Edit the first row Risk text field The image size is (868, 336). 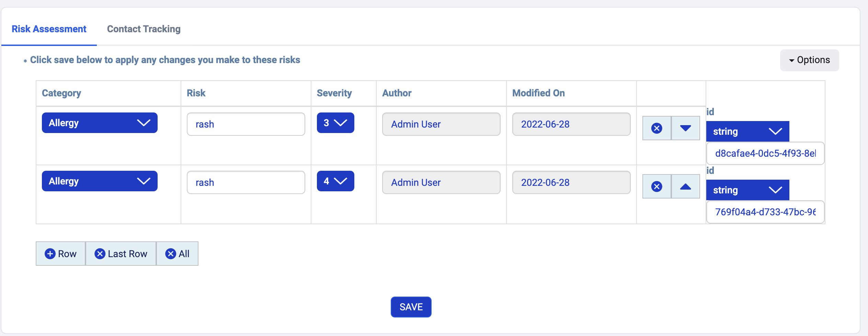246,124
